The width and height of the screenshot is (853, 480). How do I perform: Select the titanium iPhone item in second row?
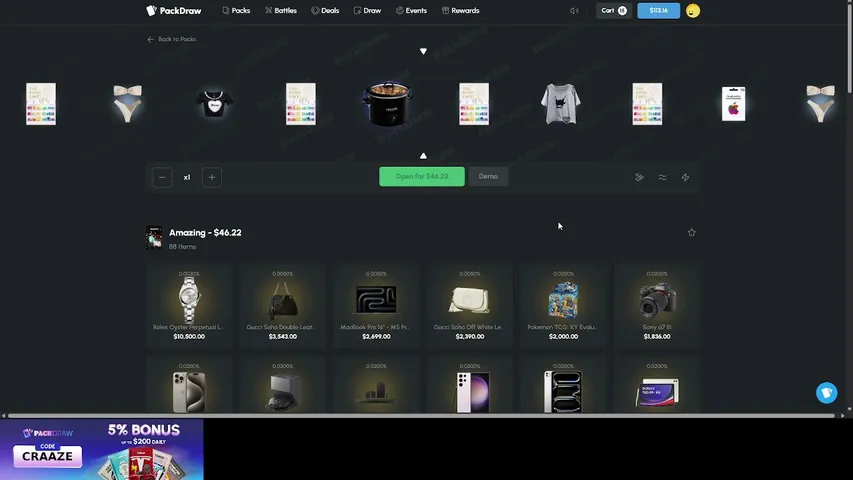pos(189,386)
